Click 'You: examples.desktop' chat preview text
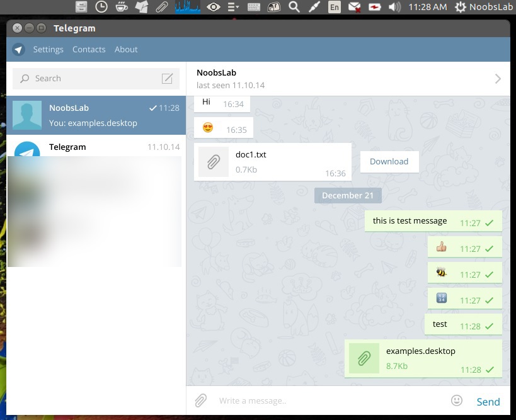516x420 pixels. (93, 123)
